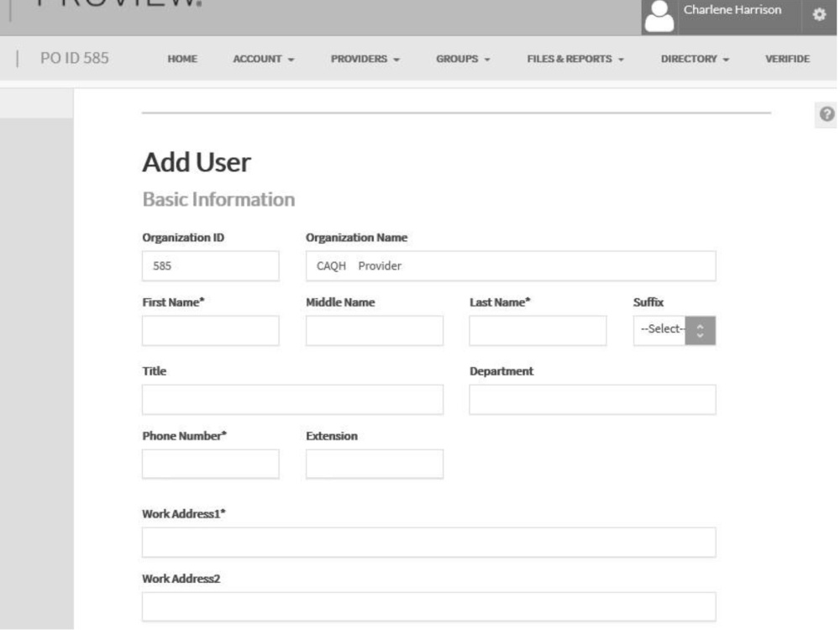Focus the First Name input field

211,330
